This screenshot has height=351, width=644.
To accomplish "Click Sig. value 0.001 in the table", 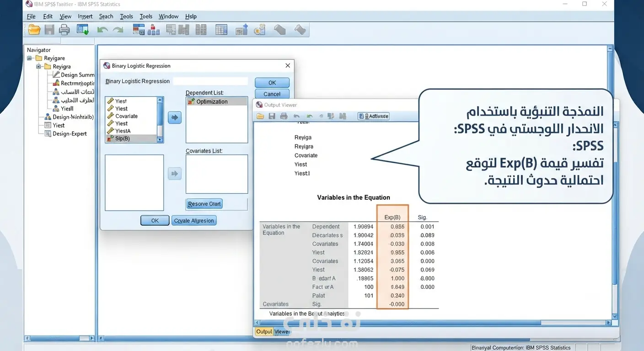I will click(x=427, y=227).
